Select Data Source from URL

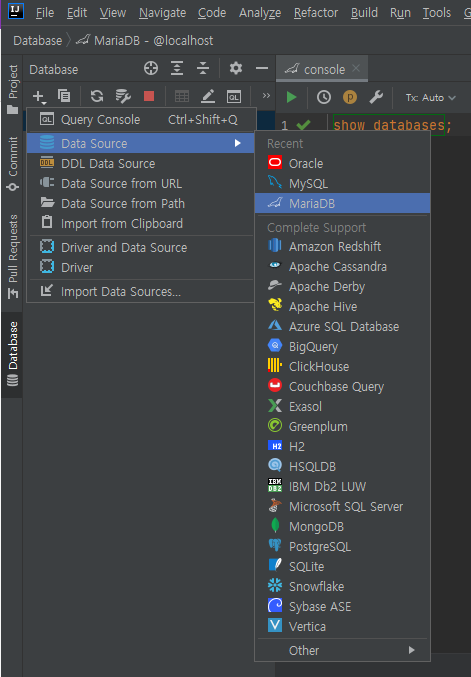point(140,183)
